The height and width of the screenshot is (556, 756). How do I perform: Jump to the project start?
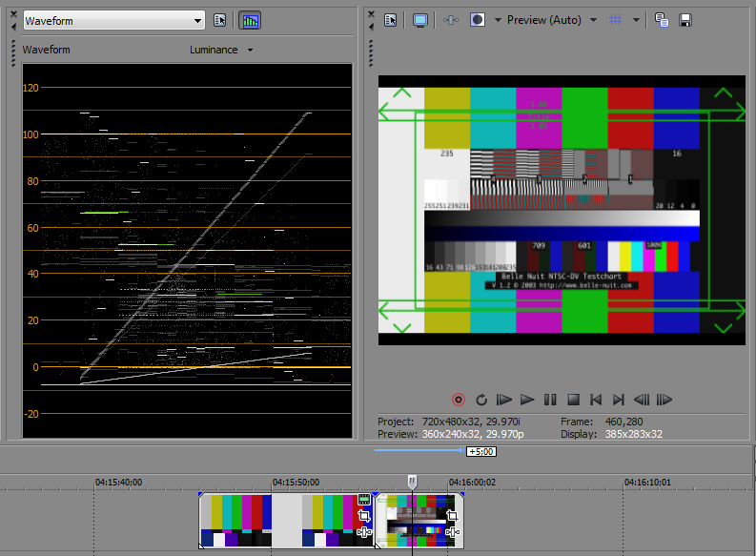(x=596, y=400)
